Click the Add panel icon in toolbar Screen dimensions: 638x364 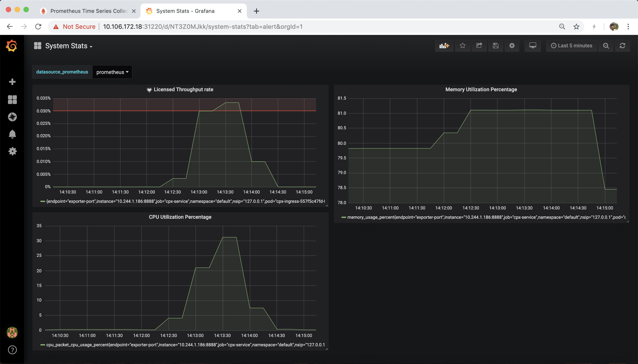(444, 46)
